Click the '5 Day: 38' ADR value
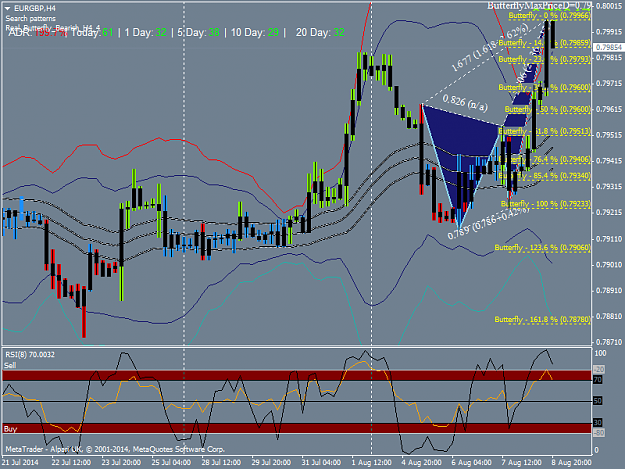 [x=199, y=32]
